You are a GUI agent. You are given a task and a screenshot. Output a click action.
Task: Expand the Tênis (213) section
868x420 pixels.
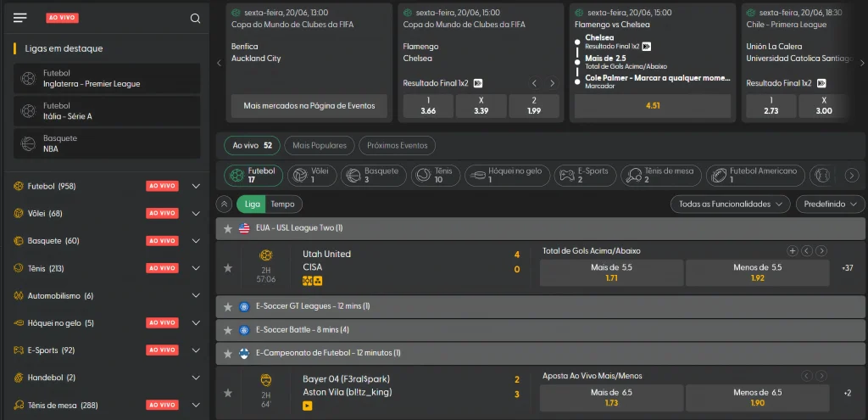pyautogui.click(x=196, y=268)
